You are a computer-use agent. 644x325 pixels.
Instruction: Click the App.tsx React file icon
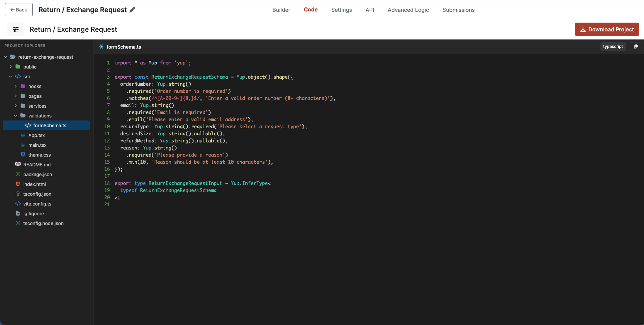tap(23, 135)
